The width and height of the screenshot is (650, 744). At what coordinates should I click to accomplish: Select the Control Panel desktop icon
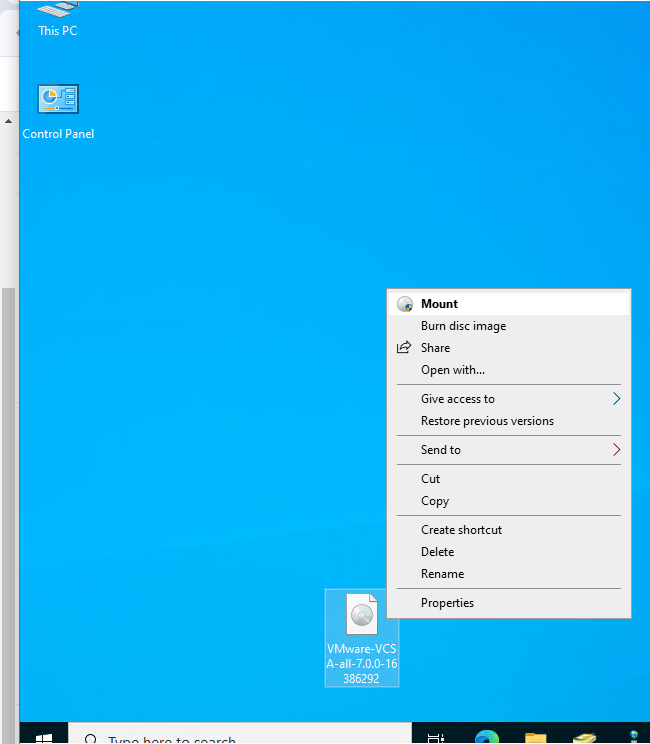point(58,110)
